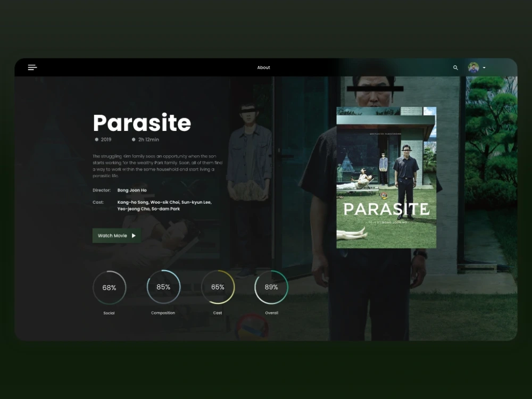Click the movie synopsis paragraph

[x=158, y=166]
